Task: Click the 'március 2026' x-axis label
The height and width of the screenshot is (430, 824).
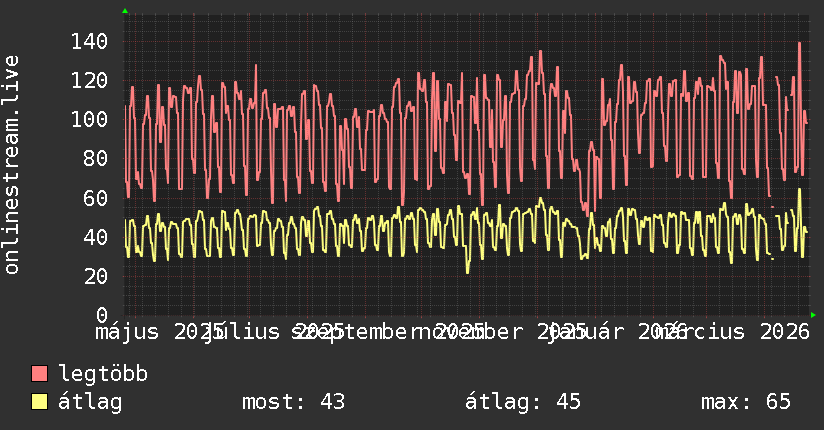Action: click(x=733, y=332)
